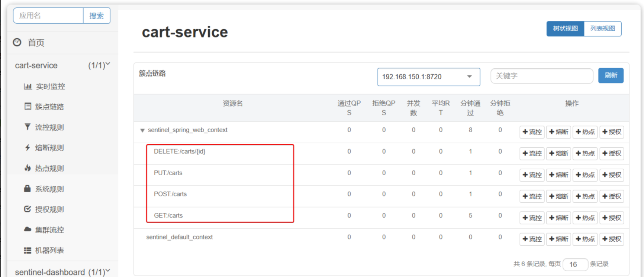
Task: Click the keyword (关键字) filter field
Action: coord(541,76)
